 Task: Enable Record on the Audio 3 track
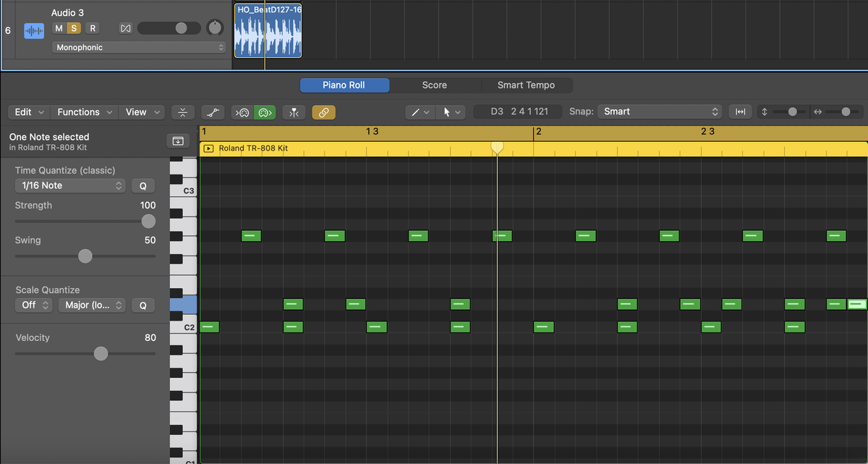[92, 28]
